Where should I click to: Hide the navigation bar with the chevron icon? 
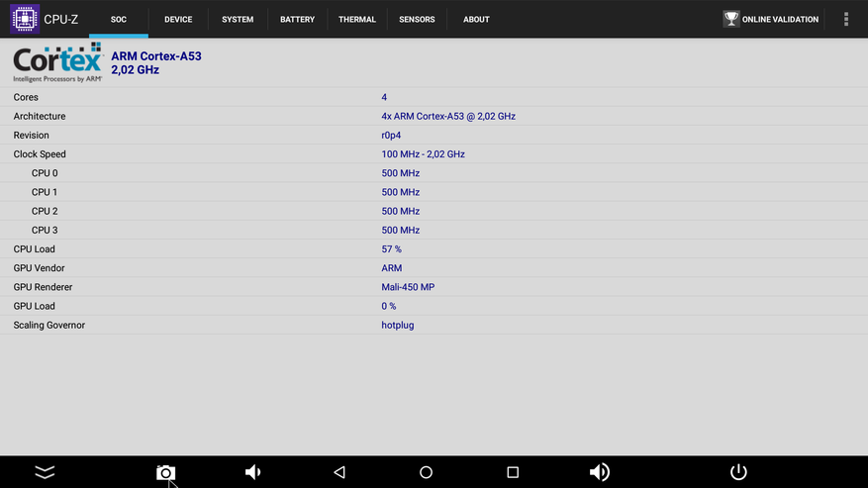coord(45,472)
